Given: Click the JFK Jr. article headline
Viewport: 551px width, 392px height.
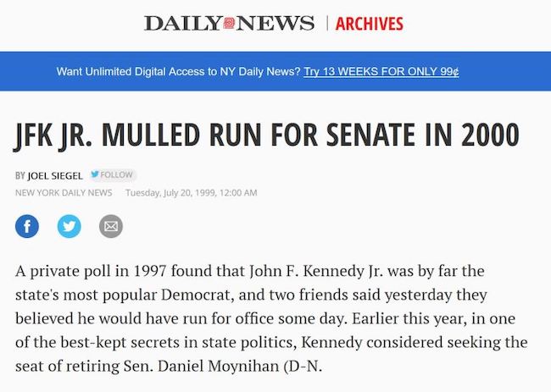Looking at the screenshot, I should (x=267, y=135).
